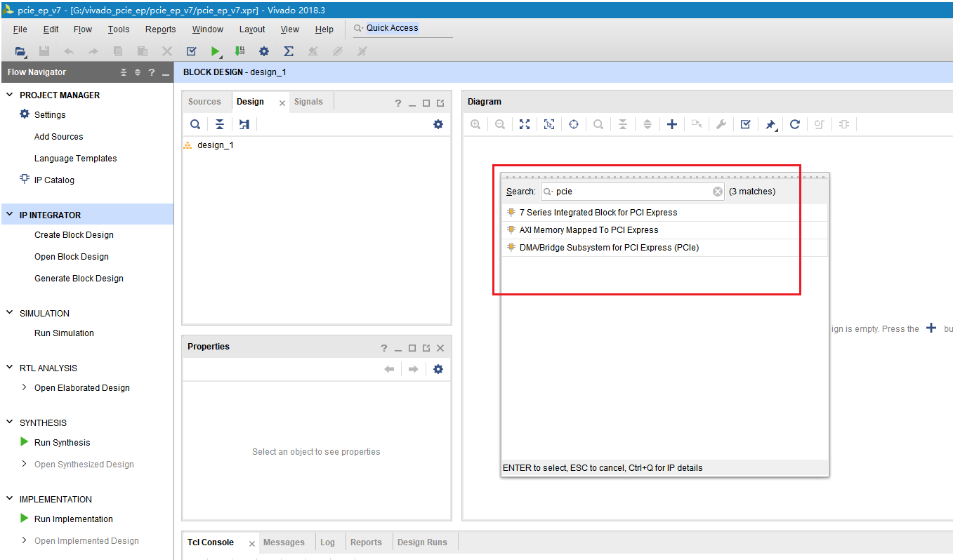Select AXI Memory Mapped To PCI Express

pos(664,230)
